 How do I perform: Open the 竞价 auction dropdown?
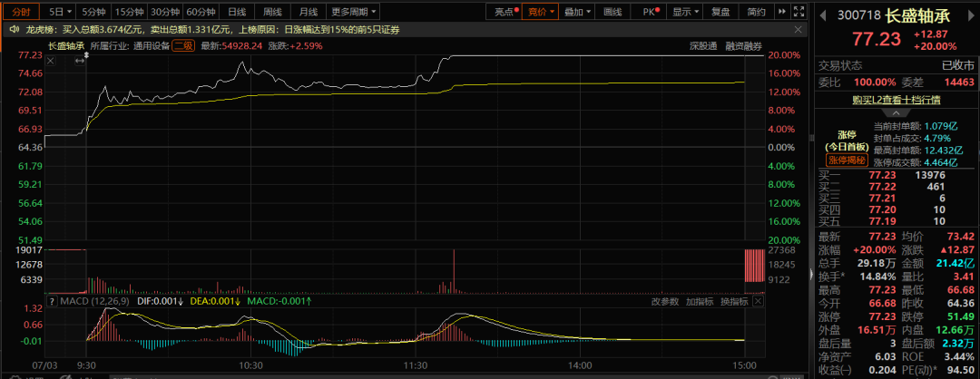click(x=541, y=11)
